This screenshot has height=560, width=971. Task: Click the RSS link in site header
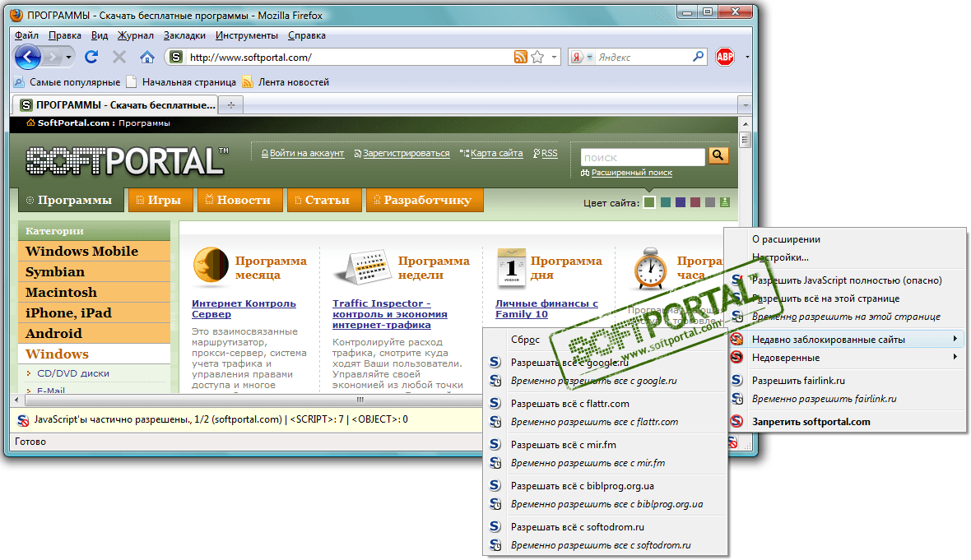[546, 154]
